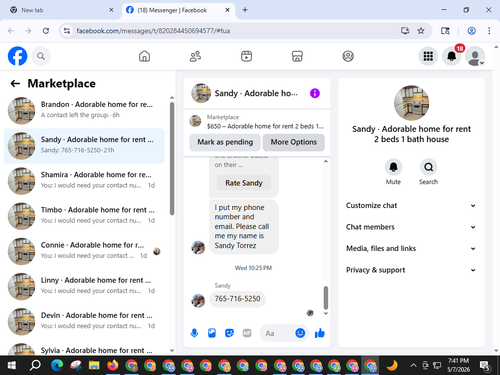Click the 765-716-5250 message bubble

point(237,299)
